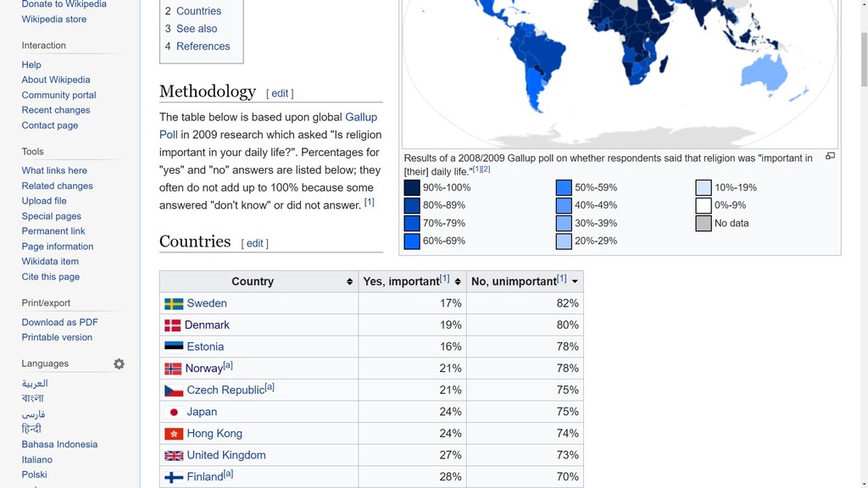Jump to See also in contents

(x=197, y=29)
